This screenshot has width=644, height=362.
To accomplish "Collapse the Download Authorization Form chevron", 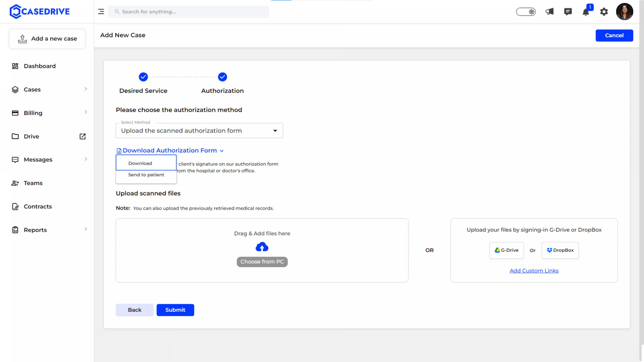I will (x=222, y=151).
